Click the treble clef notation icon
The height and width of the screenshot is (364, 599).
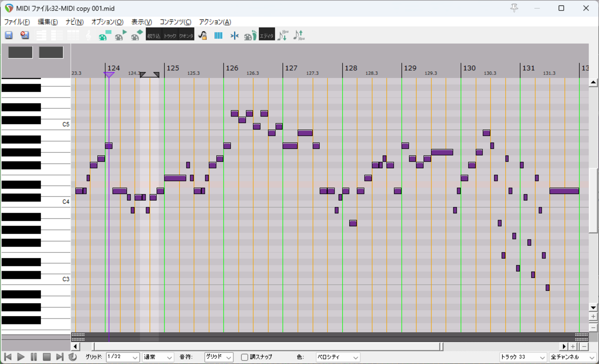tap(88, 35)
